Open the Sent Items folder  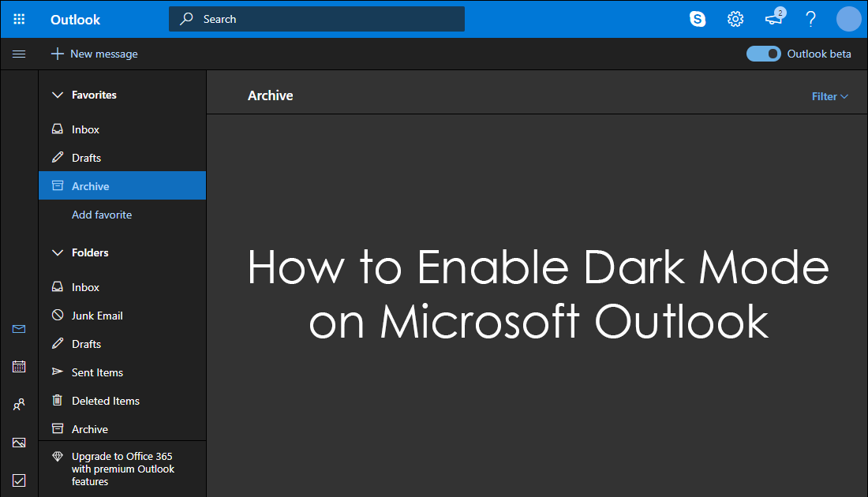122,372
